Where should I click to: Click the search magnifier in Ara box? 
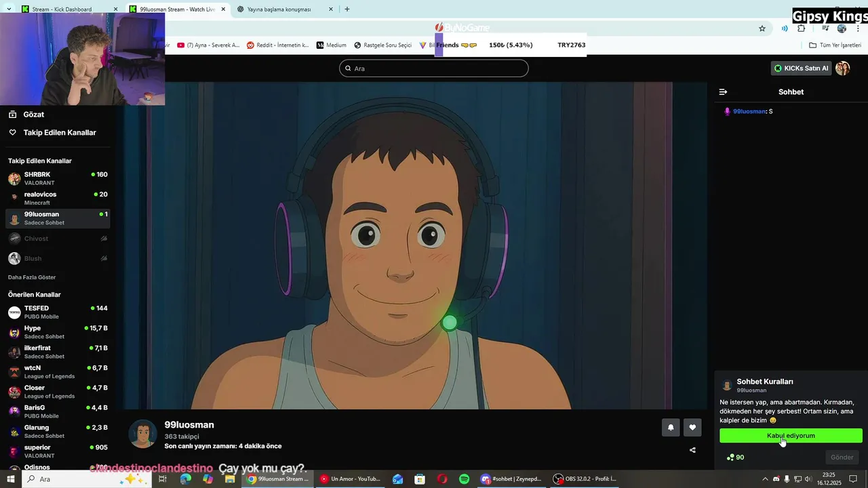click(x=348, y=68)
